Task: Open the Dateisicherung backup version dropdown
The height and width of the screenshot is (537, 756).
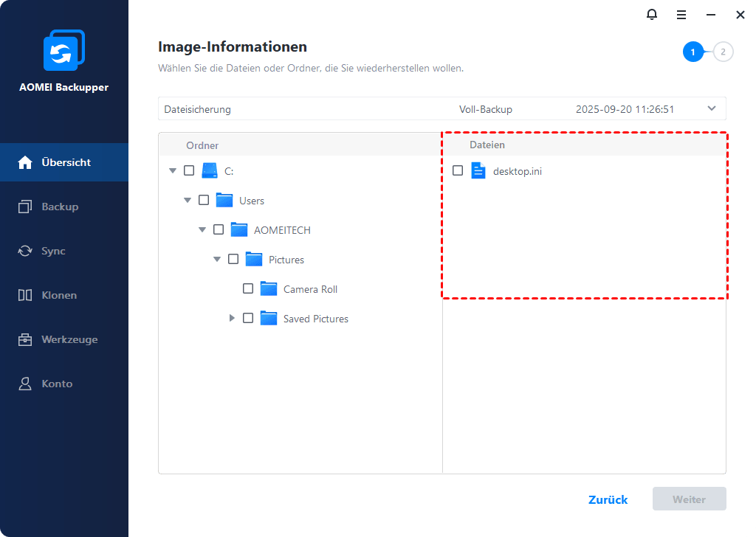Action: point(712,109)
